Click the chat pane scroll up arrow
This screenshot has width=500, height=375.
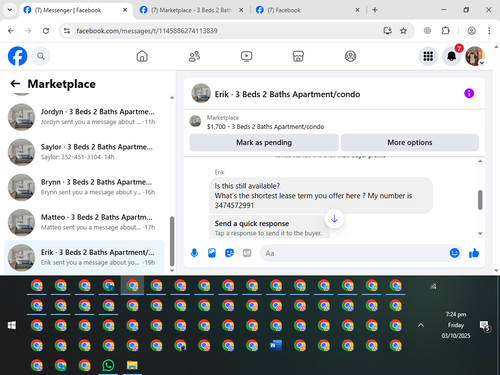coord(480,161)
